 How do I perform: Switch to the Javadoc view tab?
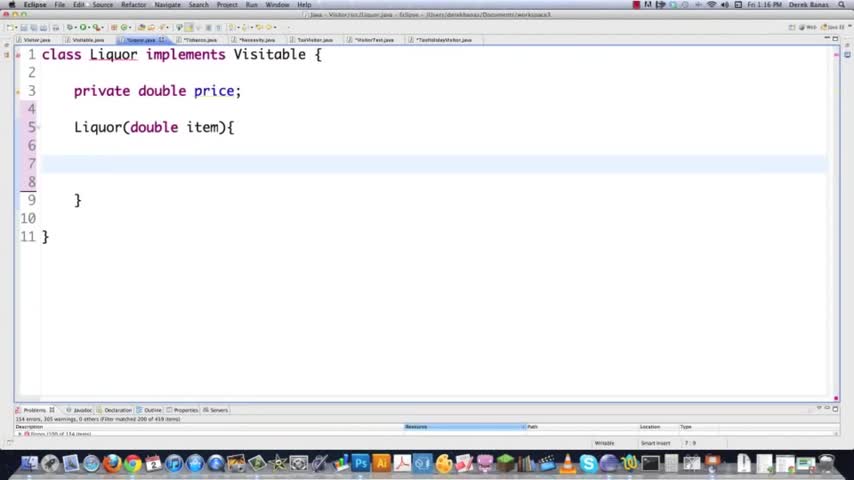79,410
